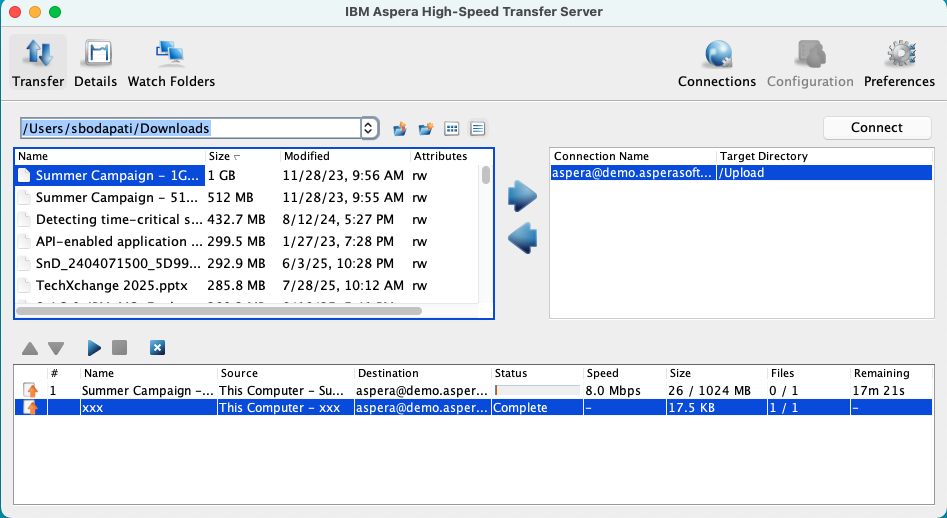Click the Summer Campaign transfer progress bar

tap(537, 391)
